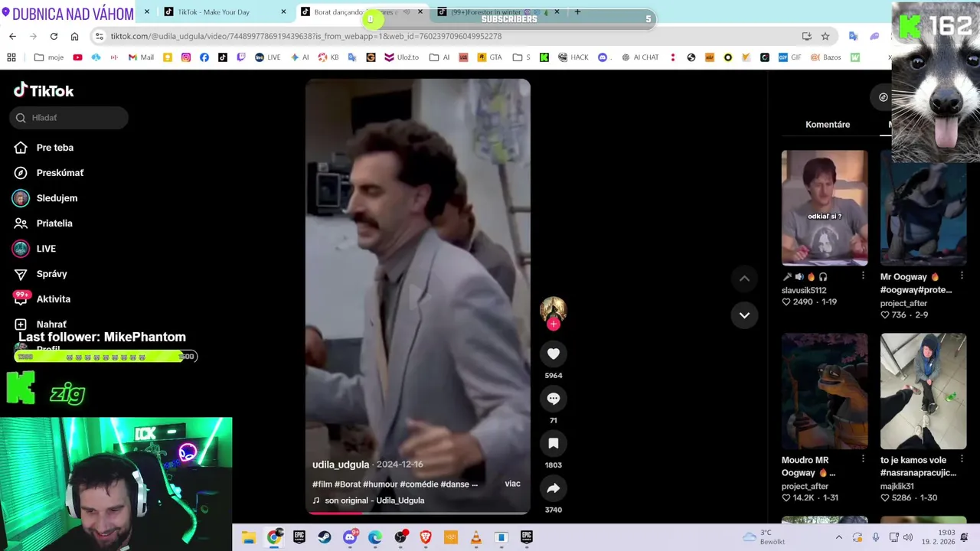Share the video with arrow icon

pyautogui.click(x=554, y=488)
